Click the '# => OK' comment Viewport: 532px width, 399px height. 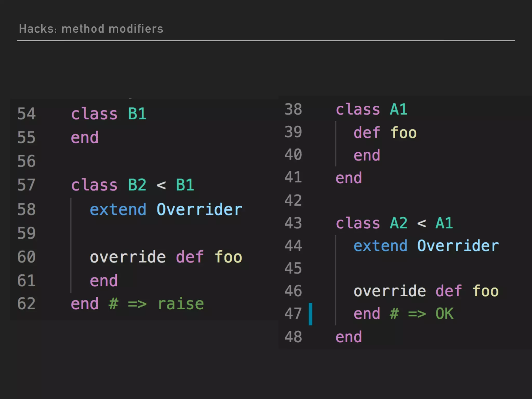click(421, 314)
